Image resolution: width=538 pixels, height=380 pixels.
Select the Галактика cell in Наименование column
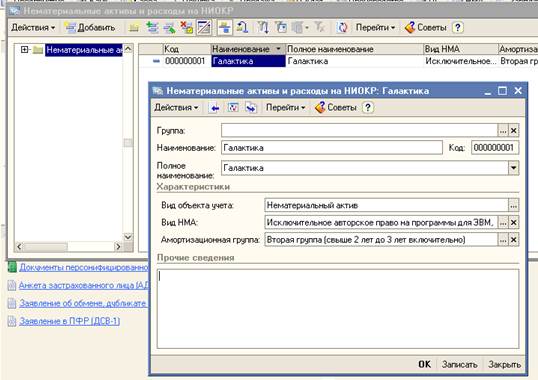248,61
